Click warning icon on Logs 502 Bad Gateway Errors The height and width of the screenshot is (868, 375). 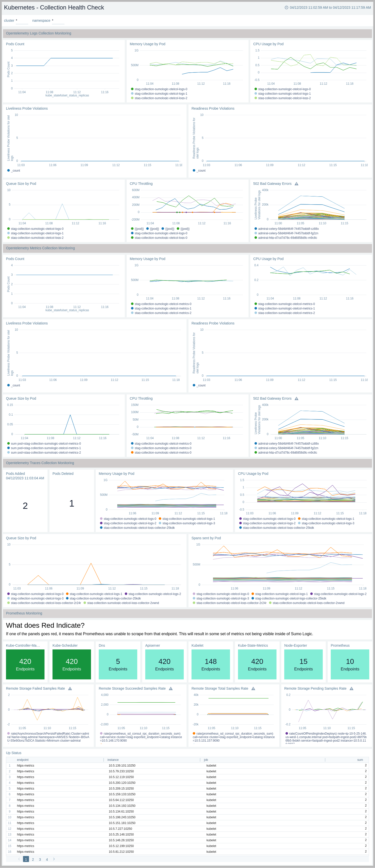[x=296, y=184]
